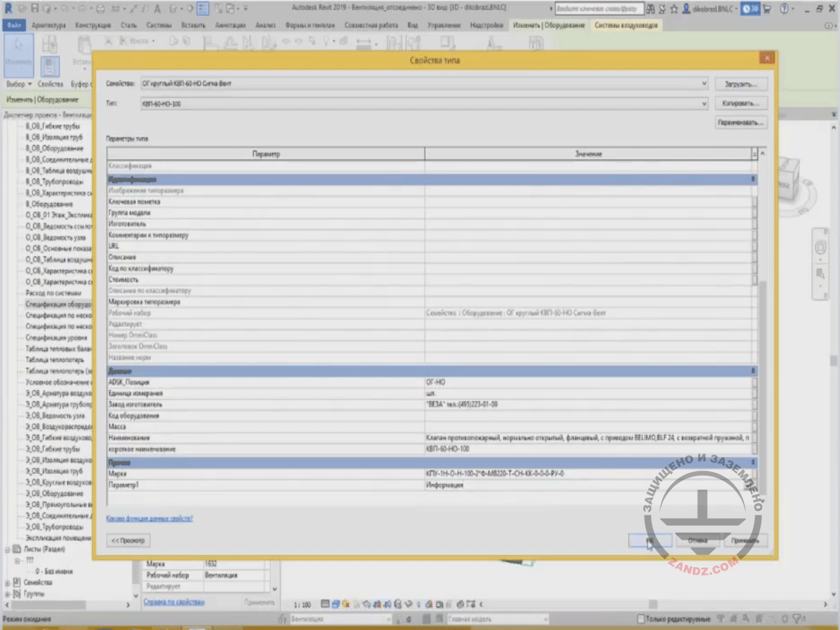Image resolution: width=840 pixels, height=630 pixels.
Task: Click the Загрузить... button
Action: coord(741,84)
